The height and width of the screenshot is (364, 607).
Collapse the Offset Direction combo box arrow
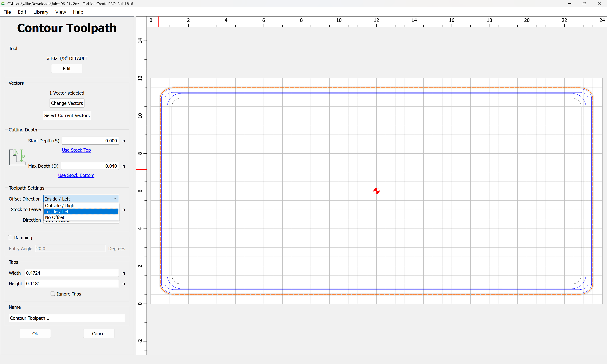(x=115, y=199)
